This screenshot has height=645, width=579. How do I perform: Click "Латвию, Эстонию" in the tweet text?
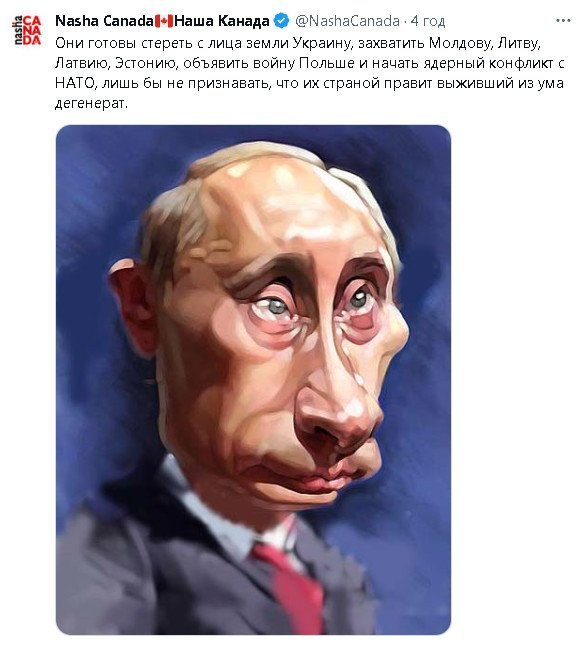tap(117, 63)
